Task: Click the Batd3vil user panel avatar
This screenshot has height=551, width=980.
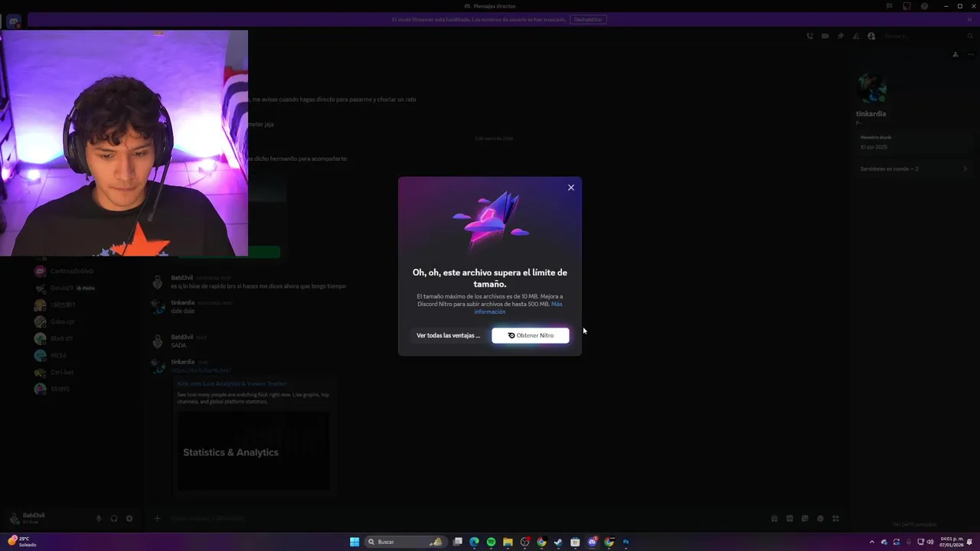Action: point(13,518)
